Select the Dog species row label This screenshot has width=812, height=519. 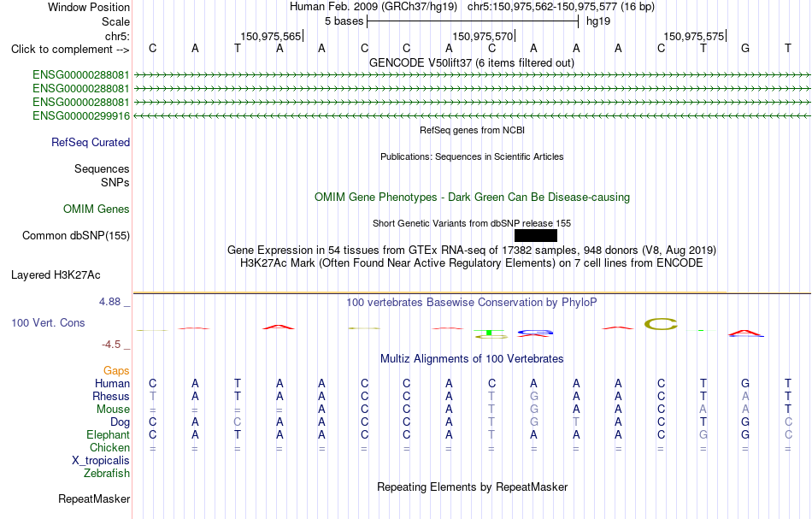click(121, 422)
